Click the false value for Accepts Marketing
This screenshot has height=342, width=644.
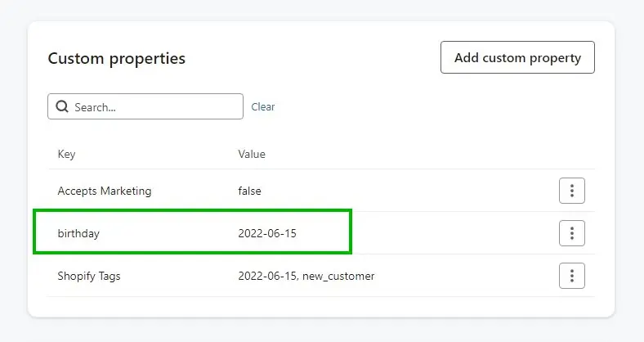pyautogui.click(x=250, y=191)
